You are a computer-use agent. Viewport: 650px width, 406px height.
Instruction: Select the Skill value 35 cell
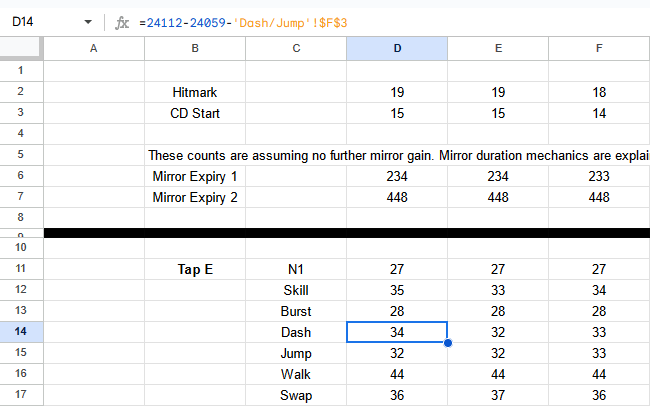point(397,290)
